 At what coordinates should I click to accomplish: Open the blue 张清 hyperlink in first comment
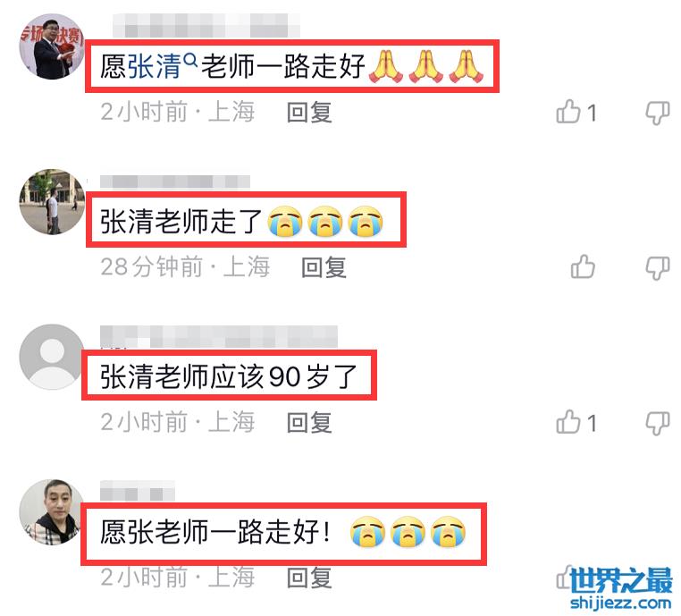(x=155, y=66)
